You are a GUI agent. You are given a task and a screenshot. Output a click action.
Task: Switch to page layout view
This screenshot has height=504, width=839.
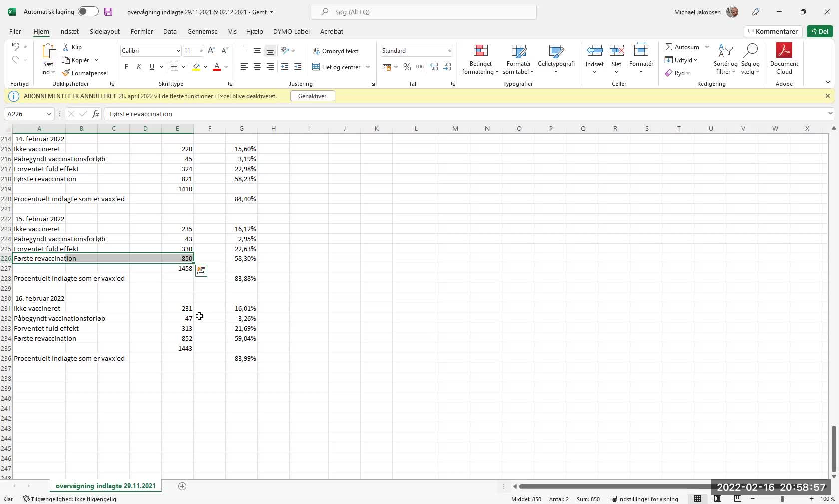click(718, 499)
